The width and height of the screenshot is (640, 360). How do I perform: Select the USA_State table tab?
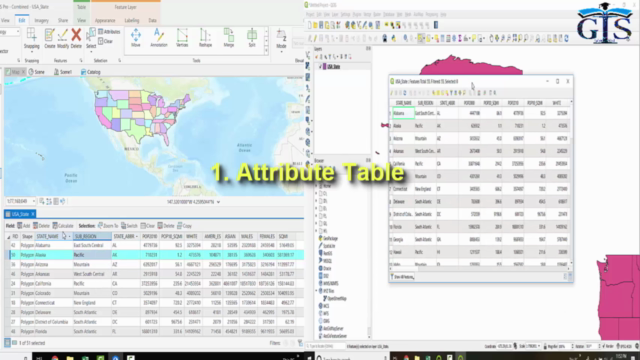tap(20, 214)
